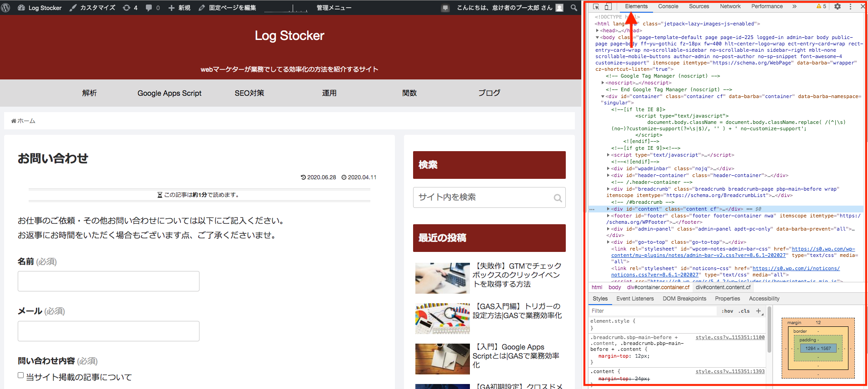Open the Google Apps Script menu item
This screenshot has width=868, height=389.
(170, 93)
